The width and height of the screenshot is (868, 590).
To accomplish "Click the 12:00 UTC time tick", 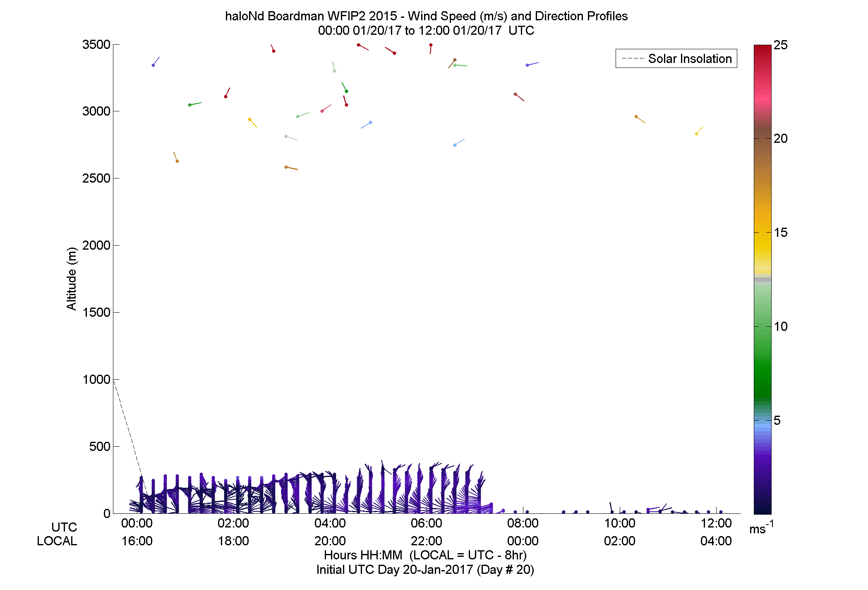I will click(x=716, y=523).
